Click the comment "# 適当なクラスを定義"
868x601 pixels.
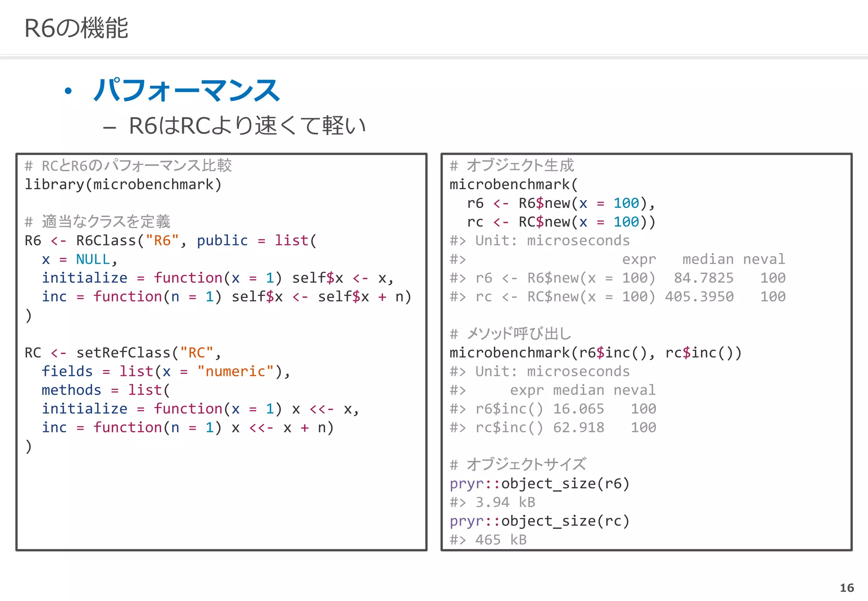pyautogui.click(x=97, y=221)
